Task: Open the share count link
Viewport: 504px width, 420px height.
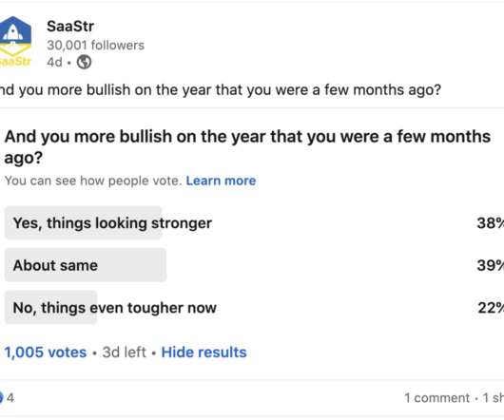Action: (494, 398)
